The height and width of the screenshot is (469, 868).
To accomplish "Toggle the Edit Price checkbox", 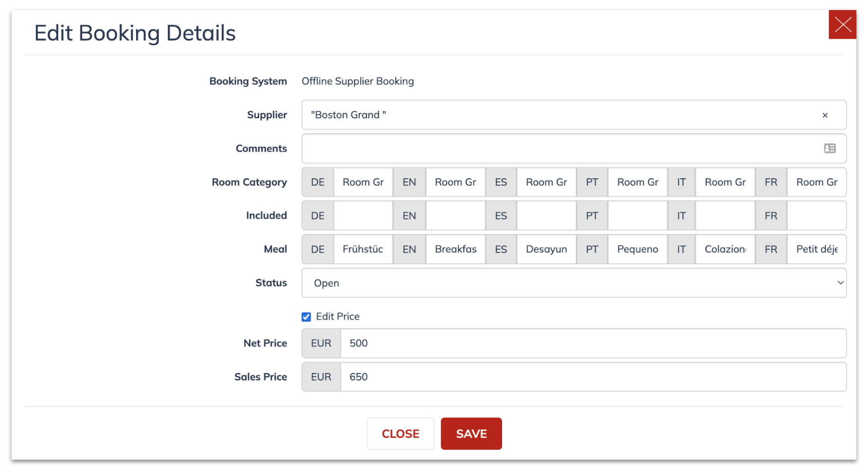I will pyautogui.click(x=306, y=317).
